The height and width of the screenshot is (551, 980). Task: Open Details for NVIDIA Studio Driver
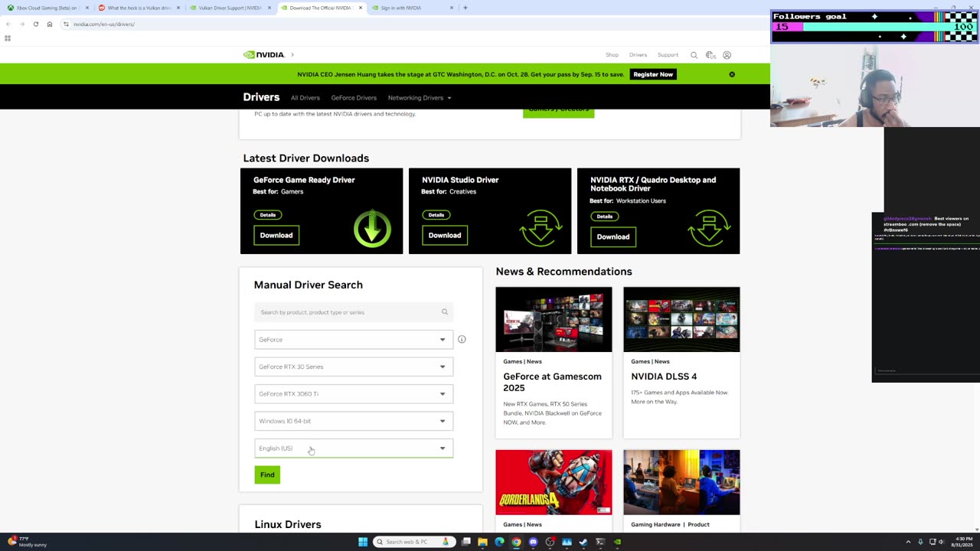point(436,215)
